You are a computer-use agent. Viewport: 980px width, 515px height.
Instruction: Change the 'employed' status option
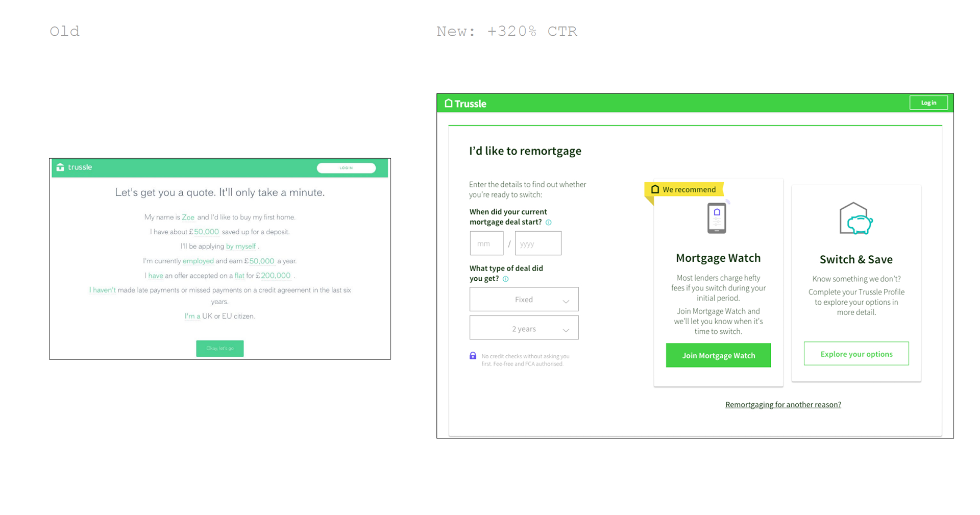coord(198,261)
